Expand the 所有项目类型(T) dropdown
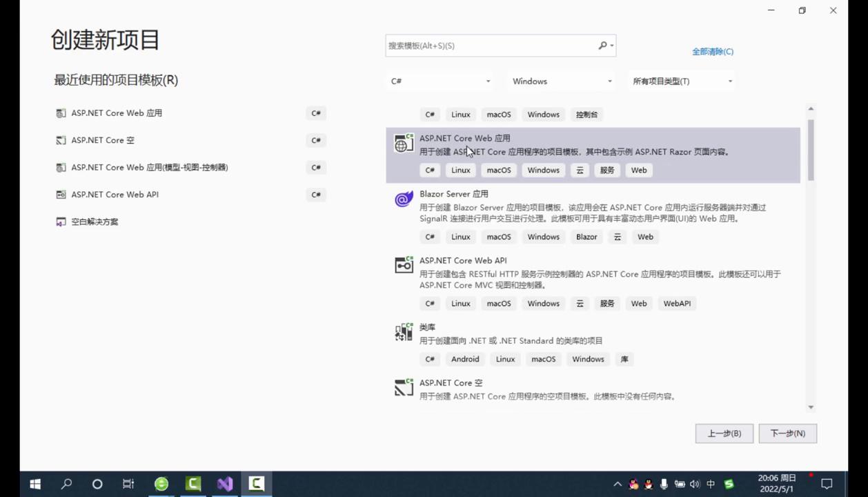This screenshot has width=868, height=497. [x=681, y=81]
